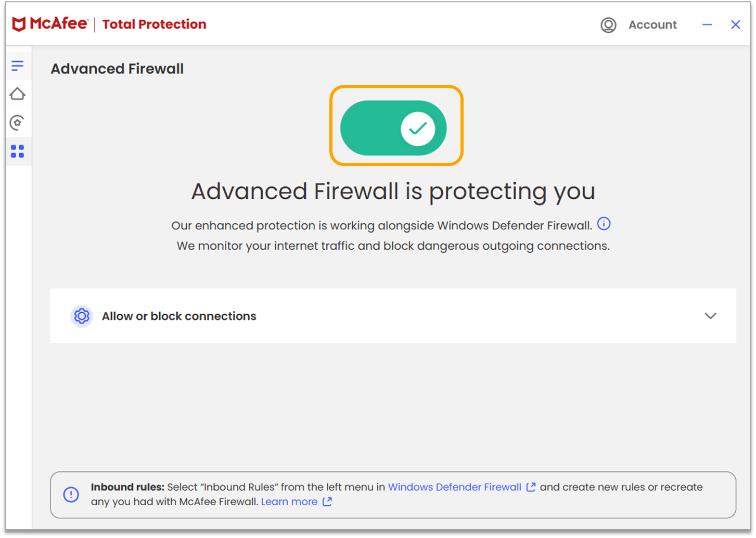Image resolution: width=756 pixels, height=538 pixels.
Task: Expand Allow or block connections chevron
Action: [710, 316]
